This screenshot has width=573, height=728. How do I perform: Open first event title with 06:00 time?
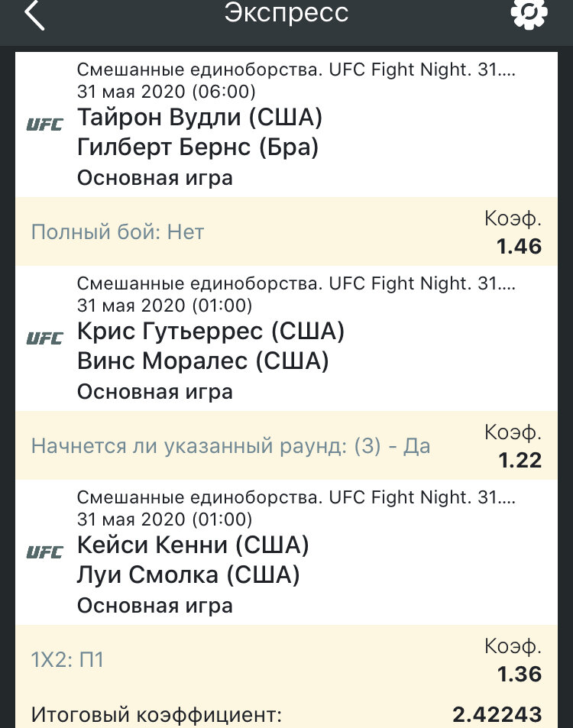pyautogui.click(x=296, y=70)
